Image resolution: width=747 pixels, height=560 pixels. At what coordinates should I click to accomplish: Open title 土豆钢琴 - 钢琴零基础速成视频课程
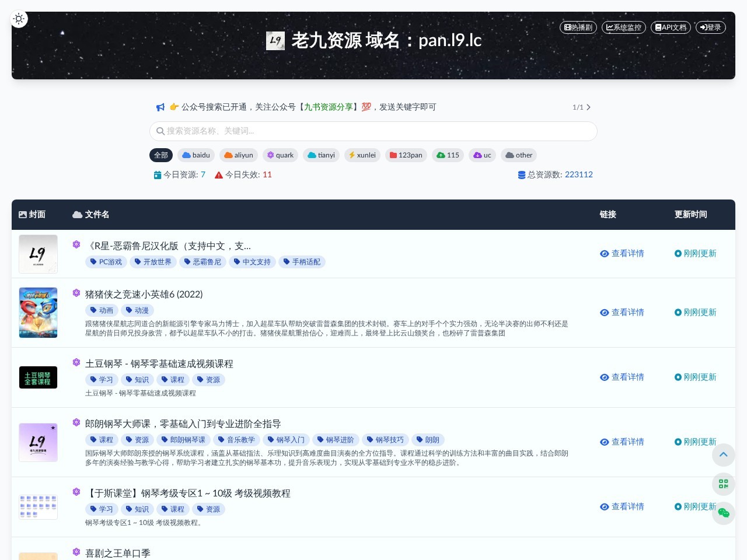159,364
